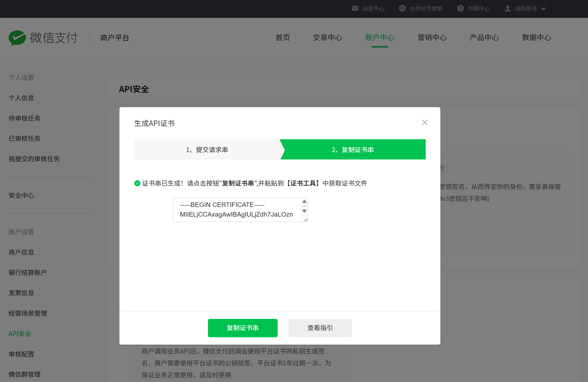The image size is (588, 382).
Task: Open 产品中心 in the top navigation
Action: [484, 38]
